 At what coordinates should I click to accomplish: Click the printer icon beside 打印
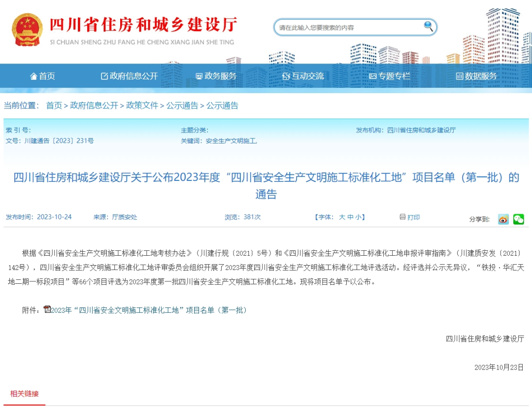(x=402, y=217)
